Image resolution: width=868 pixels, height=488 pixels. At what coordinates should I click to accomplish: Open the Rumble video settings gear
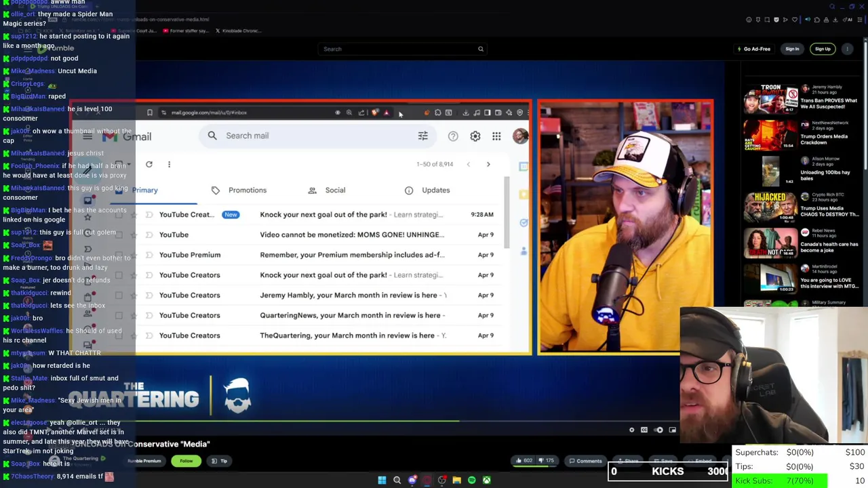tap(631, 430)
